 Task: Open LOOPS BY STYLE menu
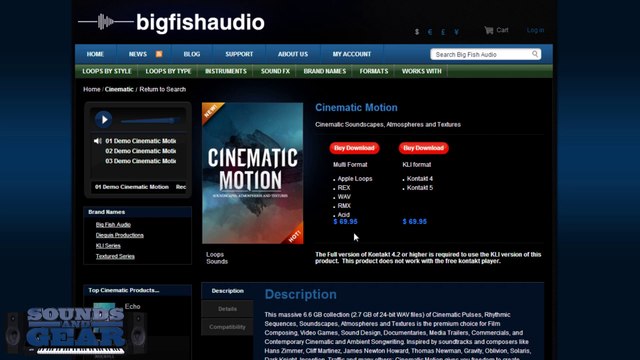point(107,71)
